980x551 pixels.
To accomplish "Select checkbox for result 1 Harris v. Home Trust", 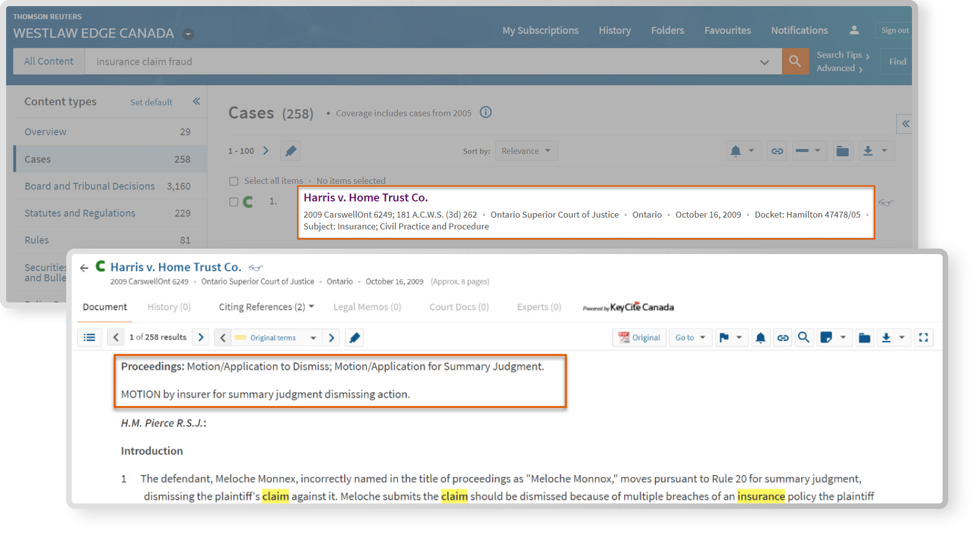I will point(233,201).
